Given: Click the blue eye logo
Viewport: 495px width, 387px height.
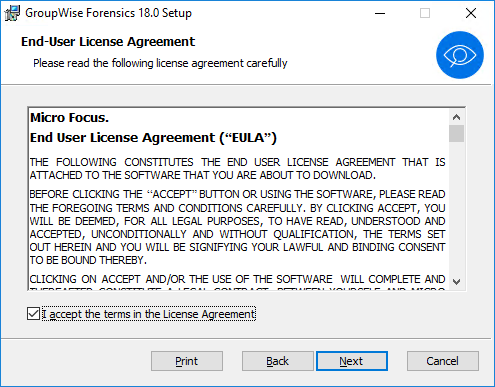Looking at the screenshot, I should click(x=460, y=55).
